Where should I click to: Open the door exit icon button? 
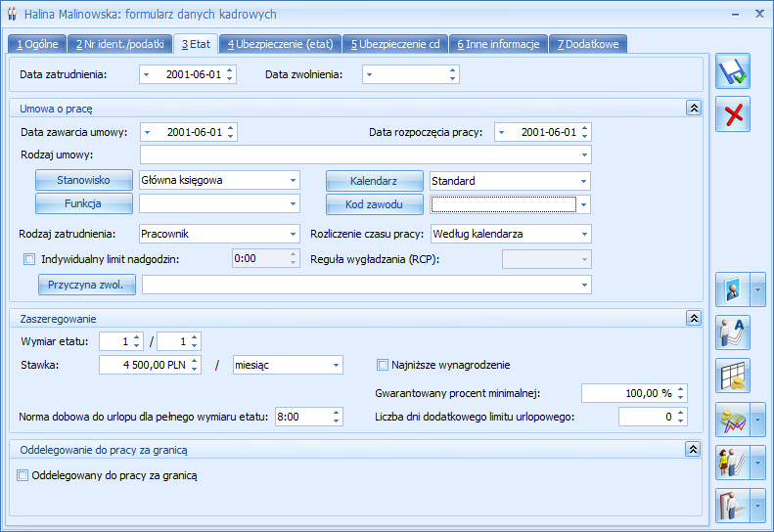pos(733,506)
